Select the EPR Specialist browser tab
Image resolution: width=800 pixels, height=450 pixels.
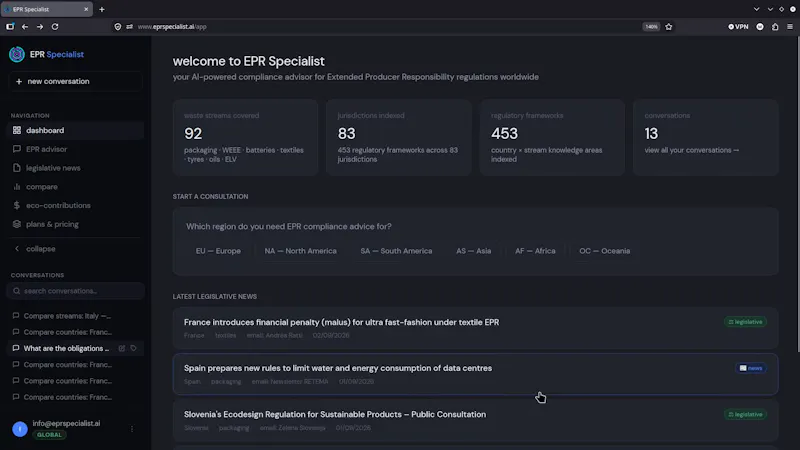[46, 9]
